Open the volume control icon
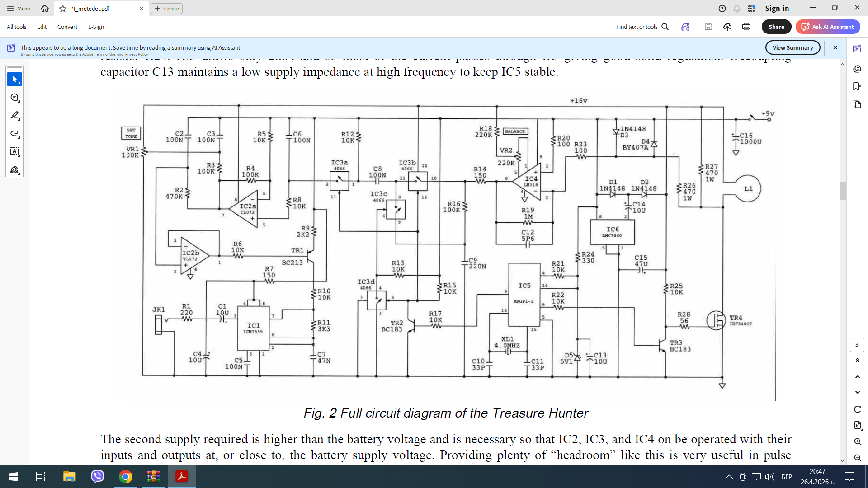 [x=770, y=477]
